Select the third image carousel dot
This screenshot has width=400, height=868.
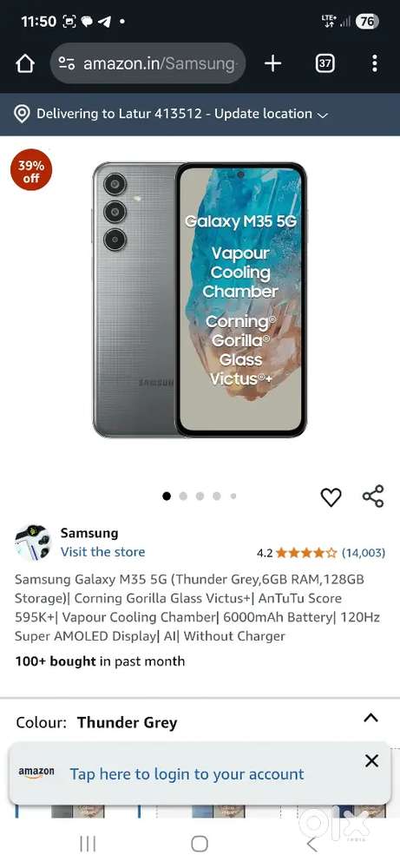coord(200,496)
